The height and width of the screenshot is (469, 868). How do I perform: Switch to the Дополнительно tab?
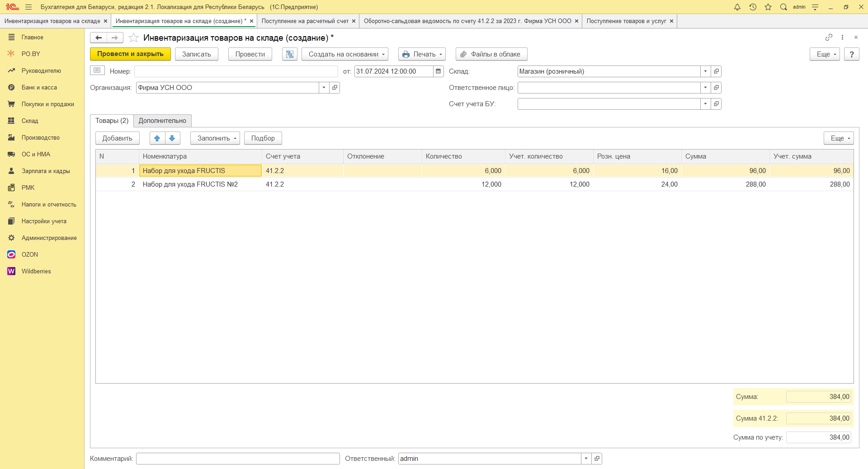coord(162,121)
